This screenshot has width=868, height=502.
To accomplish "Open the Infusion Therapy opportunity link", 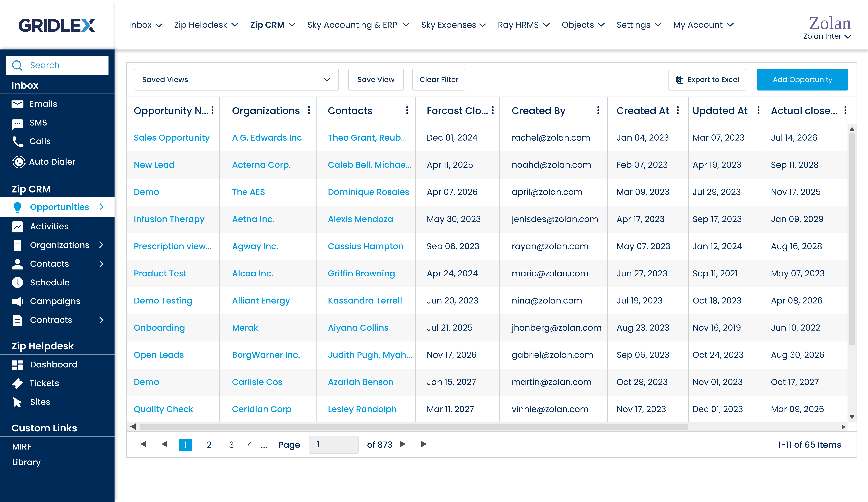I will coord(169,219).
